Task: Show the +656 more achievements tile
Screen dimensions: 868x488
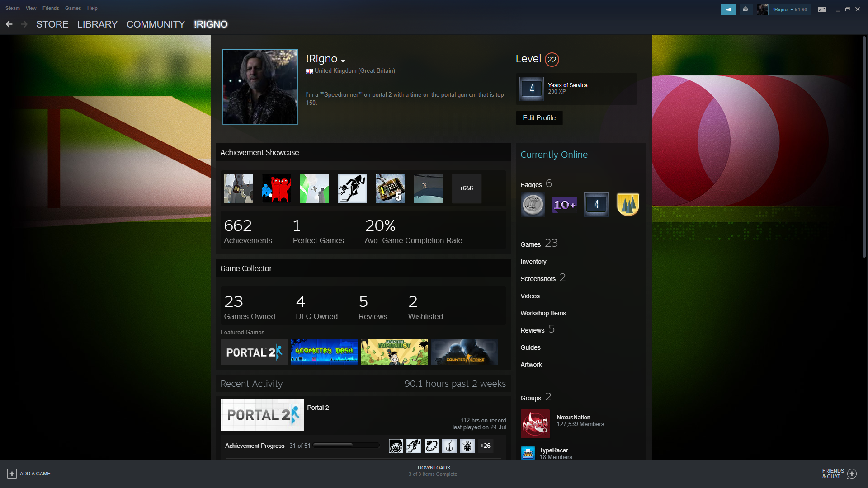Action: [467, 188]
